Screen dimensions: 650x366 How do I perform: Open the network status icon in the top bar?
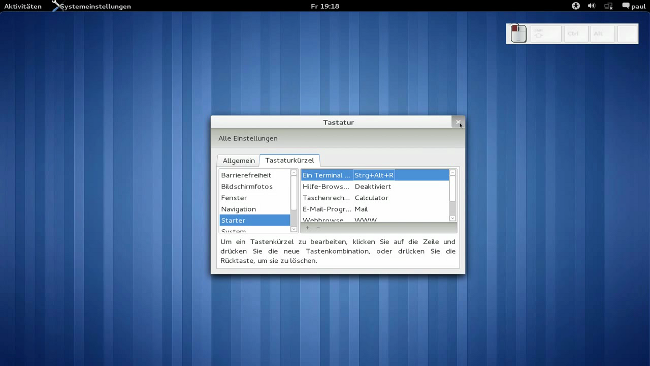pyautogui.click(x=608, y=6)
